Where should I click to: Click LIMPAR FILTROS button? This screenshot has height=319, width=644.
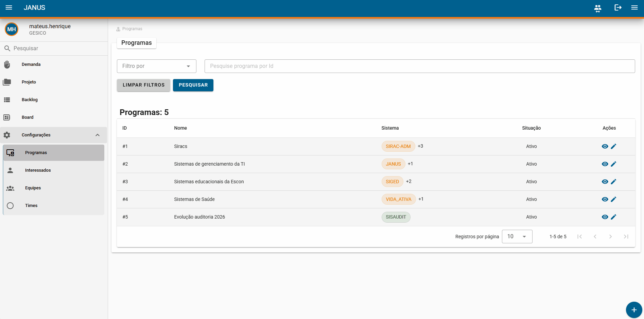pos(143,85)
